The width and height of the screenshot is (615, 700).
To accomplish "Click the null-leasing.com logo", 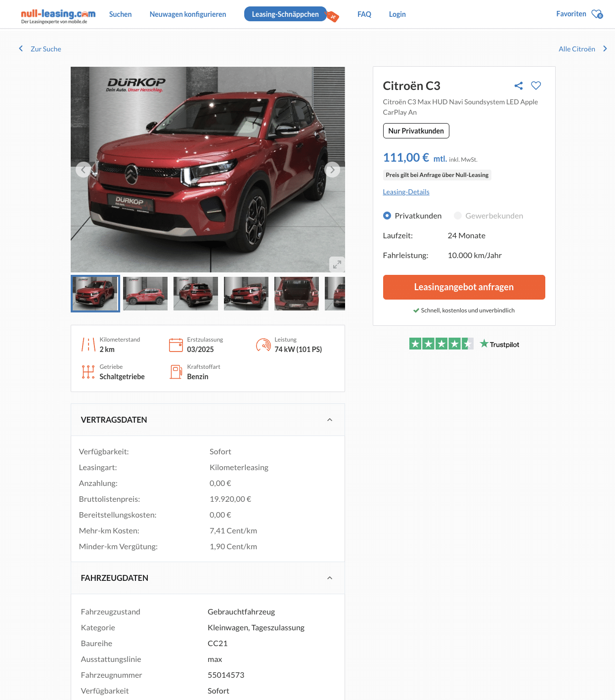I will pos(58,15).
